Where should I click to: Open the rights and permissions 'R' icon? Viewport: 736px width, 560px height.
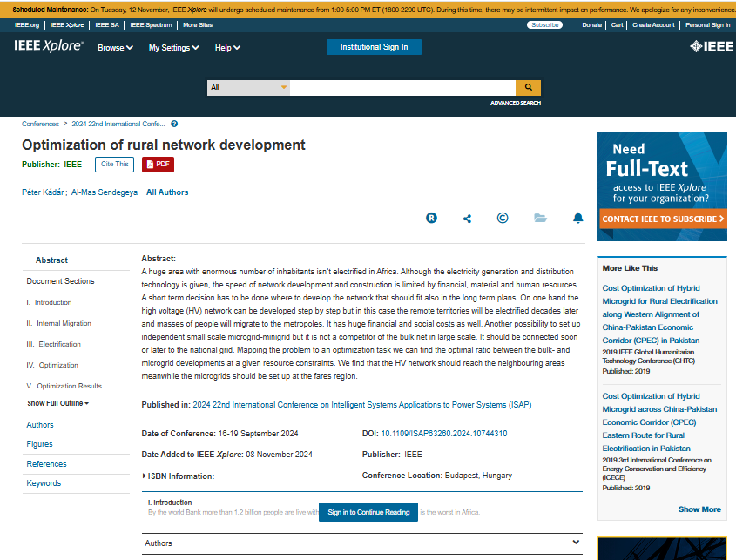coord(431,218)
